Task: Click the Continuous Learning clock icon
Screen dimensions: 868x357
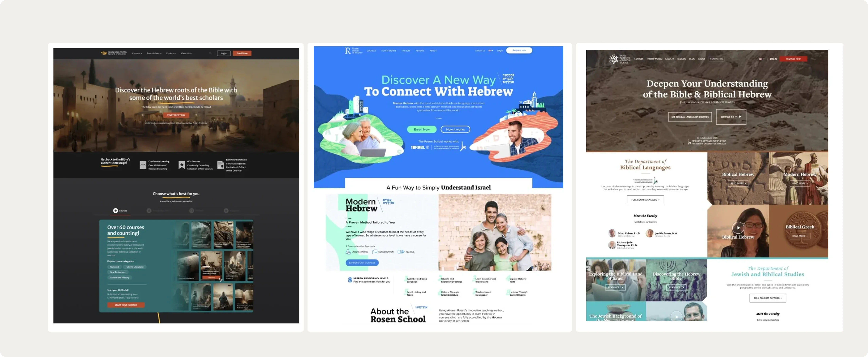Action: pos(143,165)
